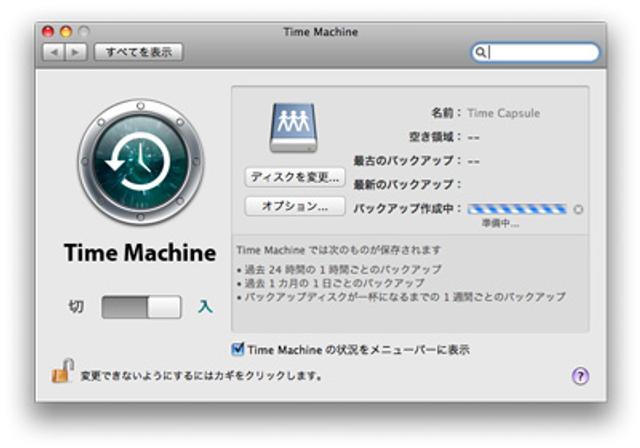Uncheck the menu bar status display checkbox

(237, 349)
